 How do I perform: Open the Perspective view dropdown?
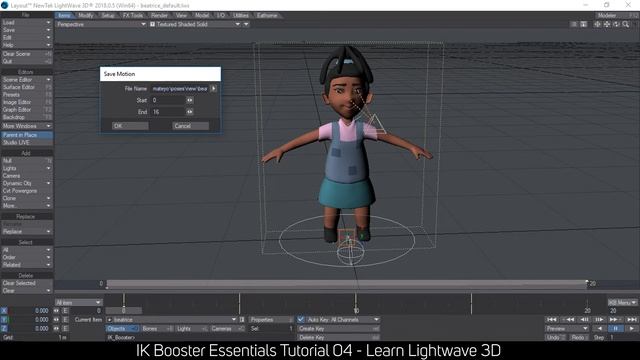(x=101, y=24)
